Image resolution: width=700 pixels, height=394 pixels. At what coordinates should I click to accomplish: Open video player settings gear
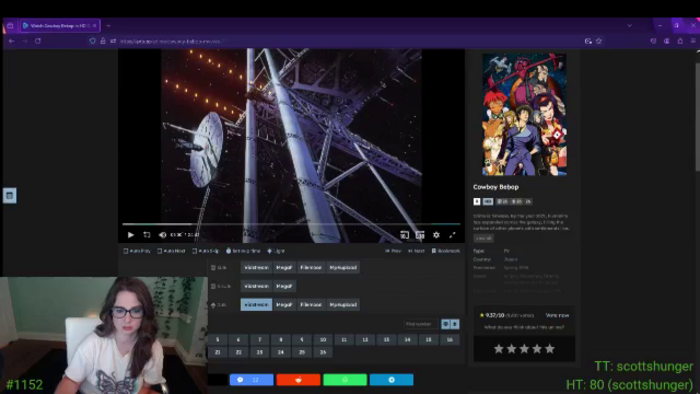tap(436, 235)
